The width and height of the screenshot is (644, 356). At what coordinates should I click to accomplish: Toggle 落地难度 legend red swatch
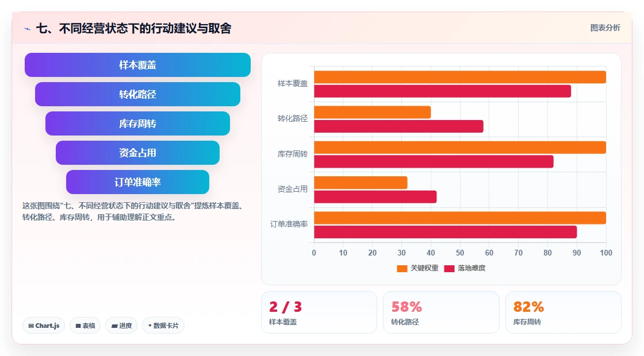(449, 268)
